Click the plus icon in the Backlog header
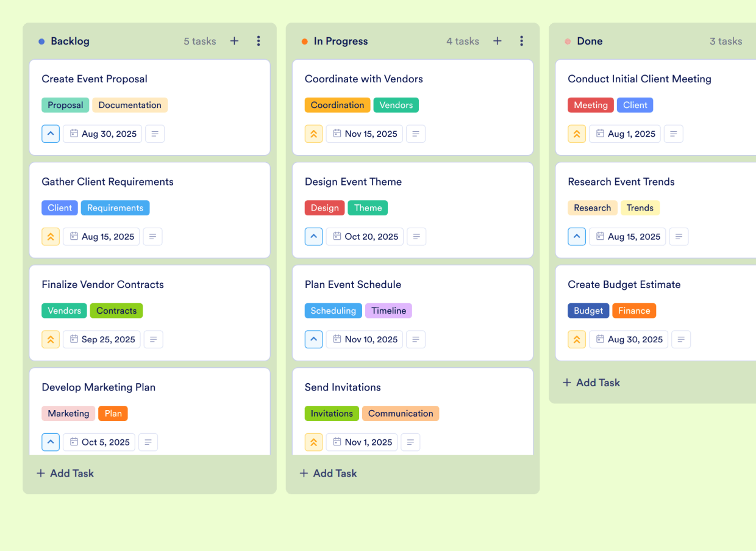The width and height of the screenshot is (756, 551). (234, 41)
